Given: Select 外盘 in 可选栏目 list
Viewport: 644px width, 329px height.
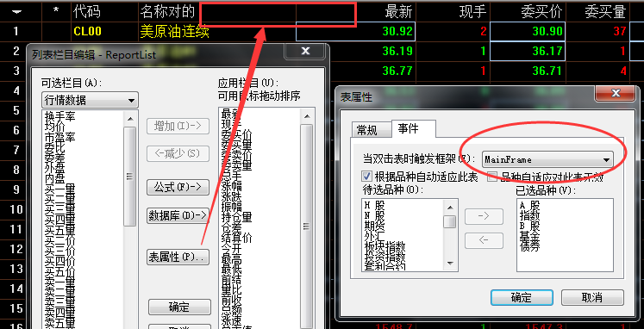Looking at the screenshot, I should click(x=54, y=169).
